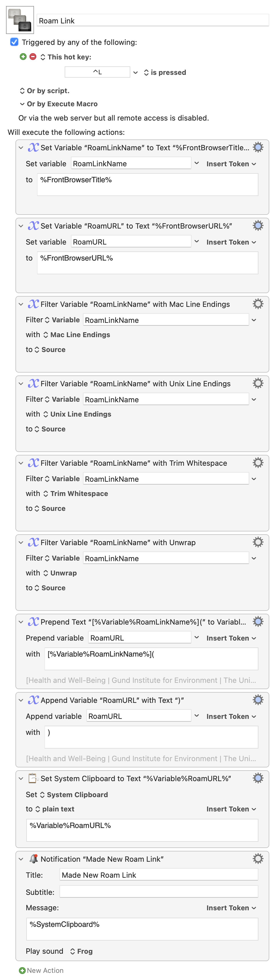Open gear menu for Set Variable RoamURL action
Screen dimensions: 275x980
pyautogui.click(x=258, y=226)
